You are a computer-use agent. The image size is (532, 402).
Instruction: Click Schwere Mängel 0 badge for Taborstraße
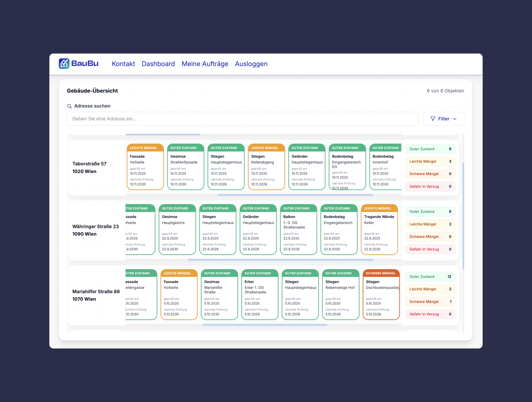(x=430, y=174)
